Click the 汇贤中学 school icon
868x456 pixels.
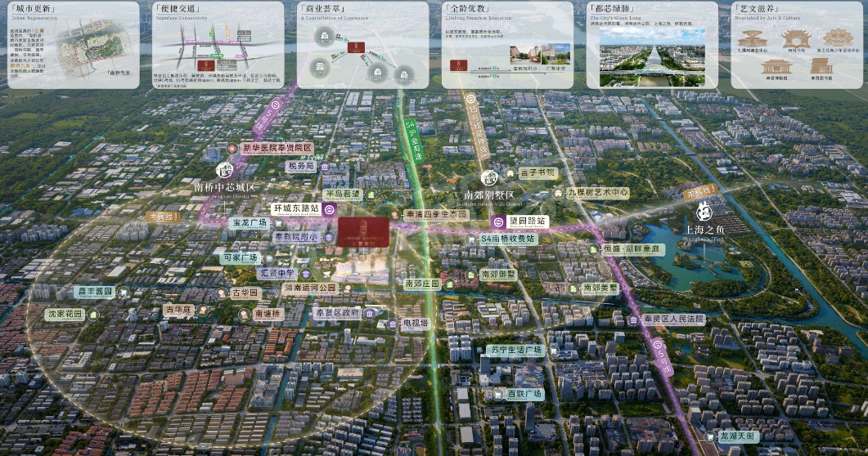pos(305,274)
